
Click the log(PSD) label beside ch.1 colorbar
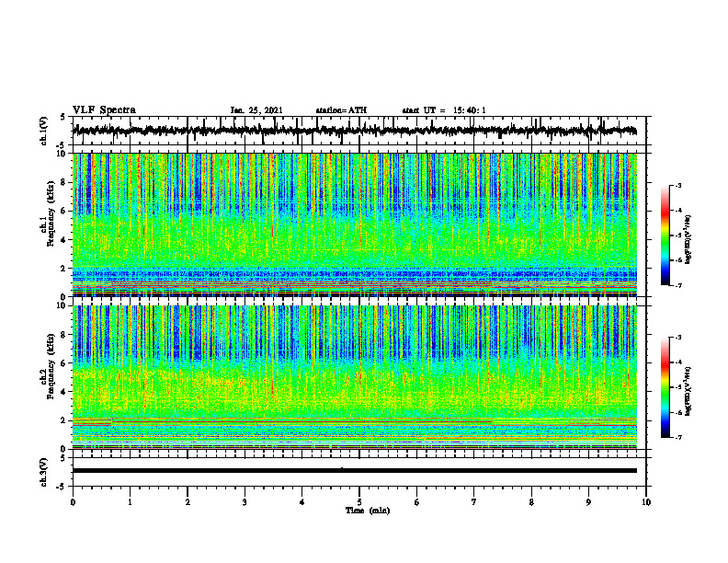688,239
